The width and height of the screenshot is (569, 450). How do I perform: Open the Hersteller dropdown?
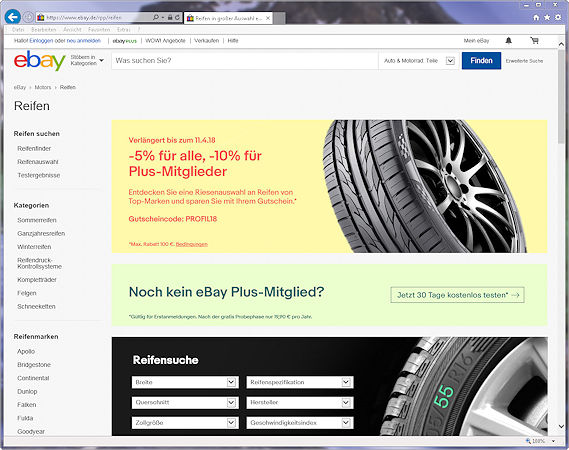300,402
